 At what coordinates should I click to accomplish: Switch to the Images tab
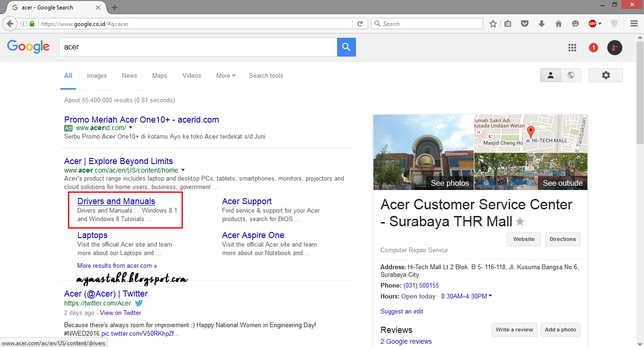tap(97, 75)
